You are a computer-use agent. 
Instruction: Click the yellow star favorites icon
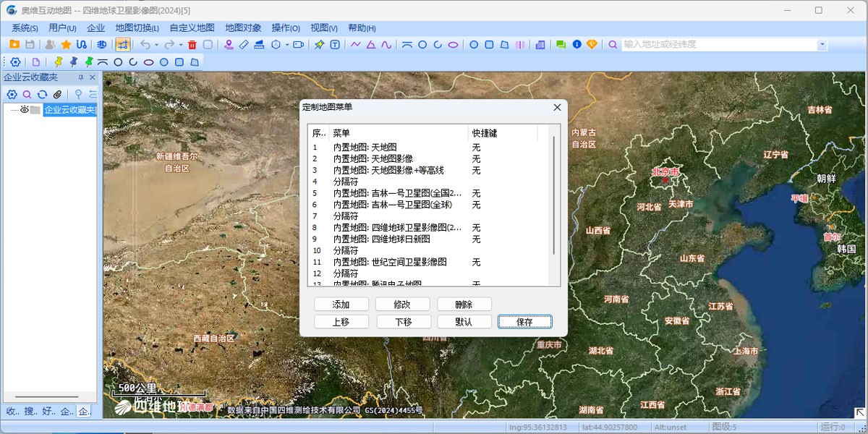click(66, 45)
